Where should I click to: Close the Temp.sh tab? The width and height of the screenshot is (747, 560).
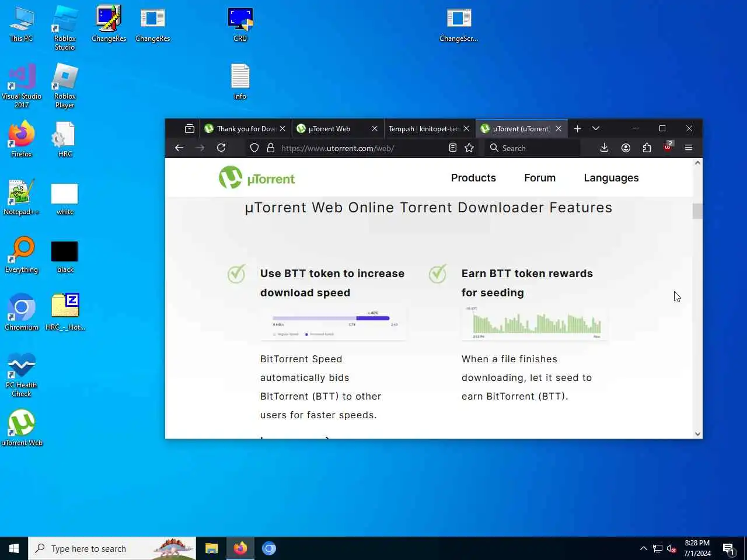point(466,128)
